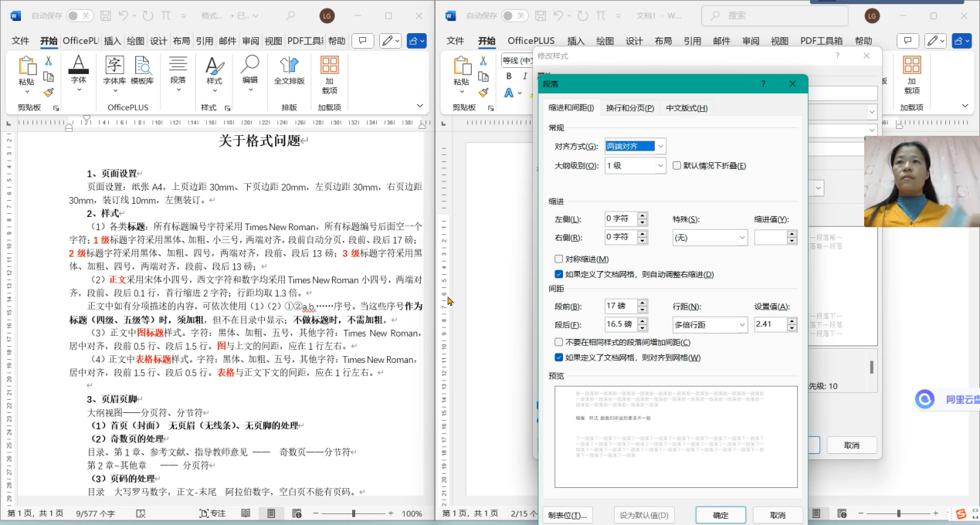
Task: Click zoom slider in left window status bar
Action: click(x=354, y=513)
